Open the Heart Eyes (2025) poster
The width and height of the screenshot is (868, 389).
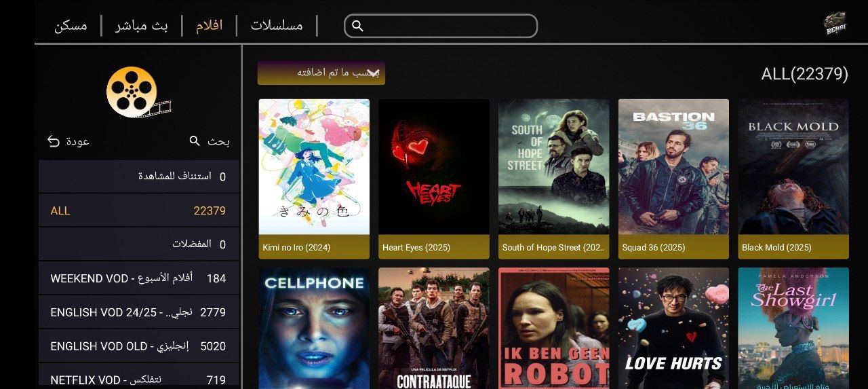(434, 179)
